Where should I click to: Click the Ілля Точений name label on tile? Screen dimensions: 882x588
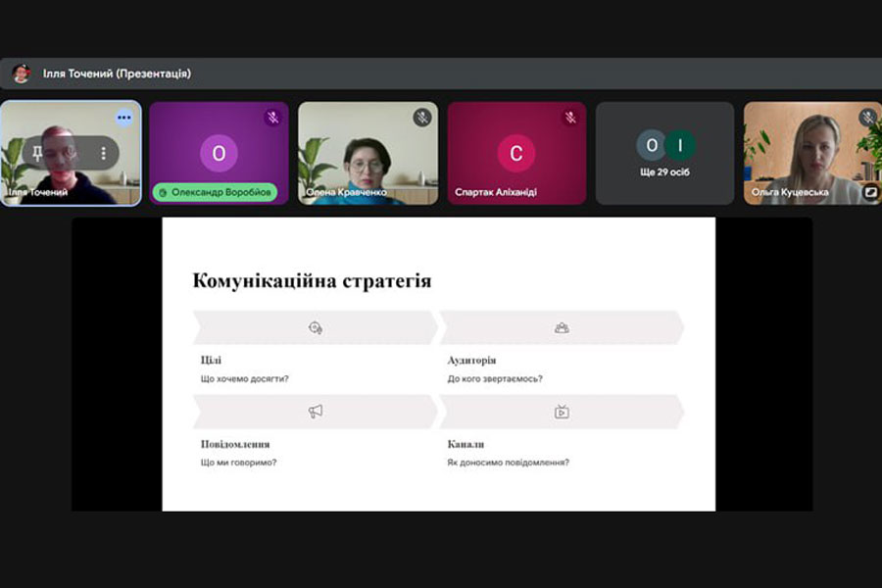coord(37,192)
